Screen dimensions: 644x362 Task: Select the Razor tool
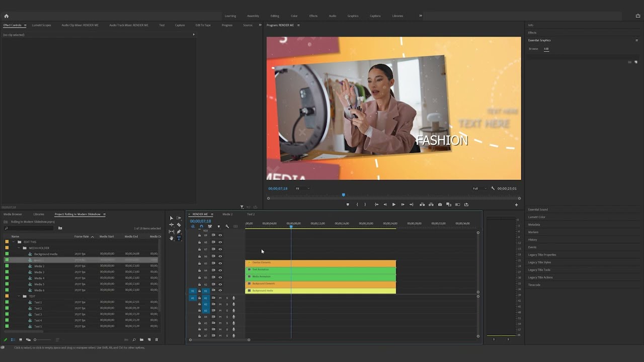[179, 225]
